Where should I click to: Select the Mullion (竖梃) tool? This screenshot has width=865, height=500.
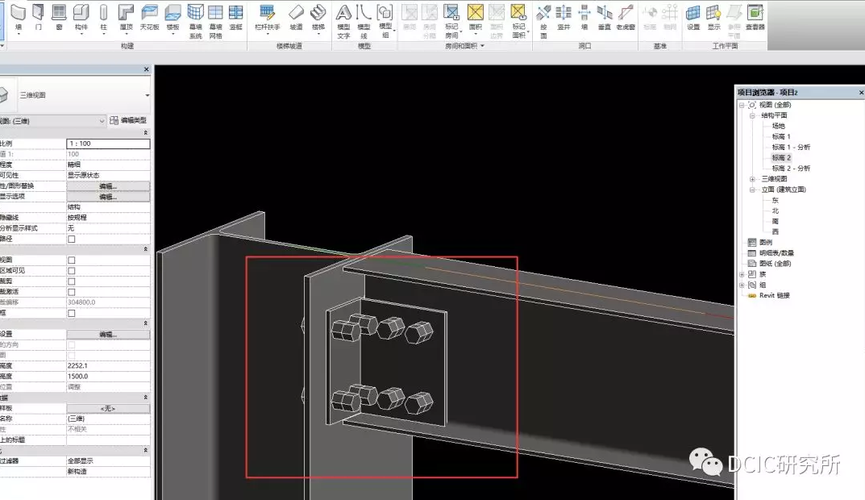(236, 17)
